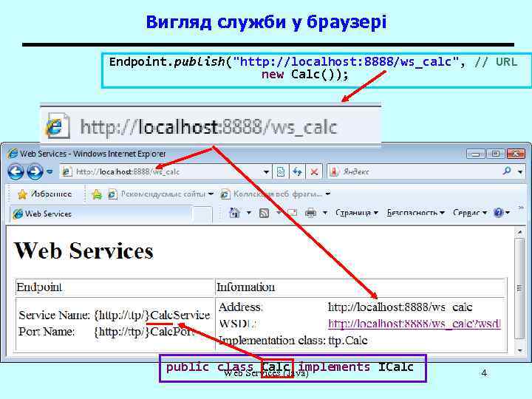Click the Information table column header
532x399 pixels.
[245, 287]
